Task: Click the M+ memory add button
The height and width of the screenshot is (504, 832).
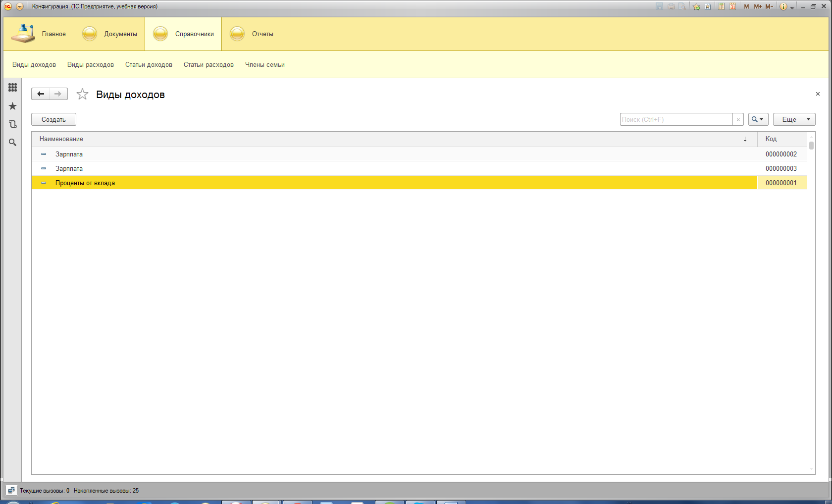Action: point(758,6)
